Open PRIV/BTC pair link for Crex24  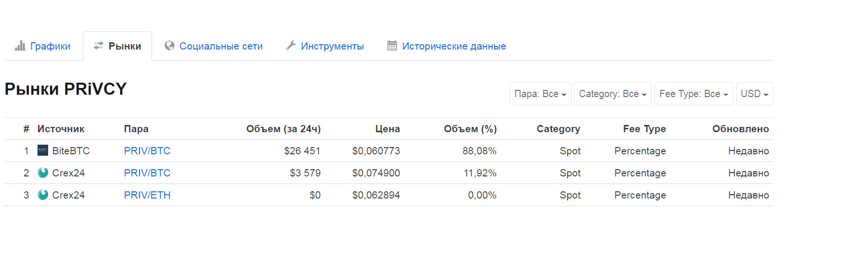point(147,173)
